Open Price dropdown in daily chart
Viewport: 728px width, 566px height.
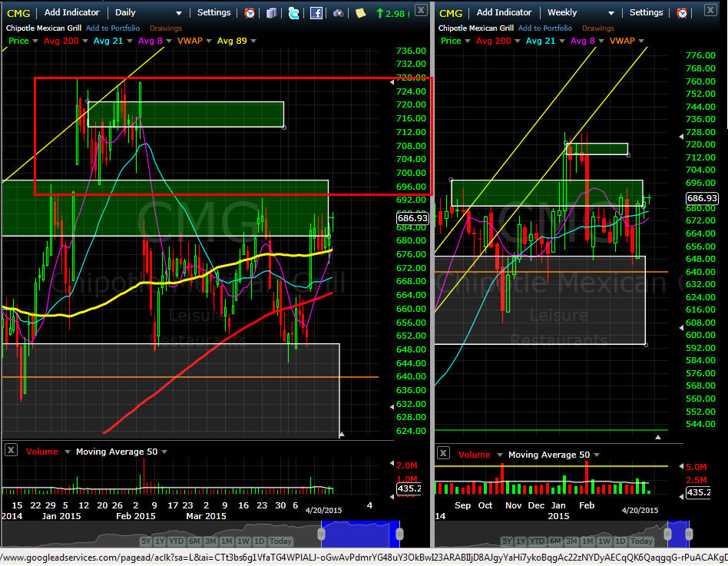coord(35,41)
